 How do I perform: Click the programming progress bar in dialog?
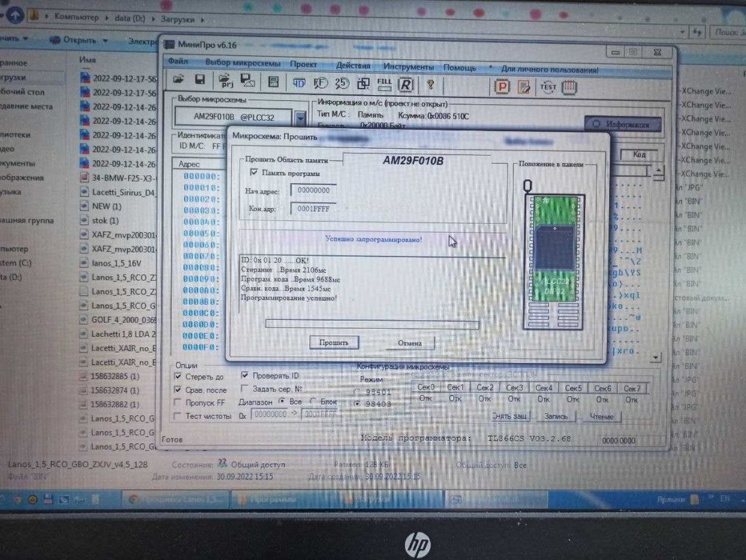click(x=372, y=324)
